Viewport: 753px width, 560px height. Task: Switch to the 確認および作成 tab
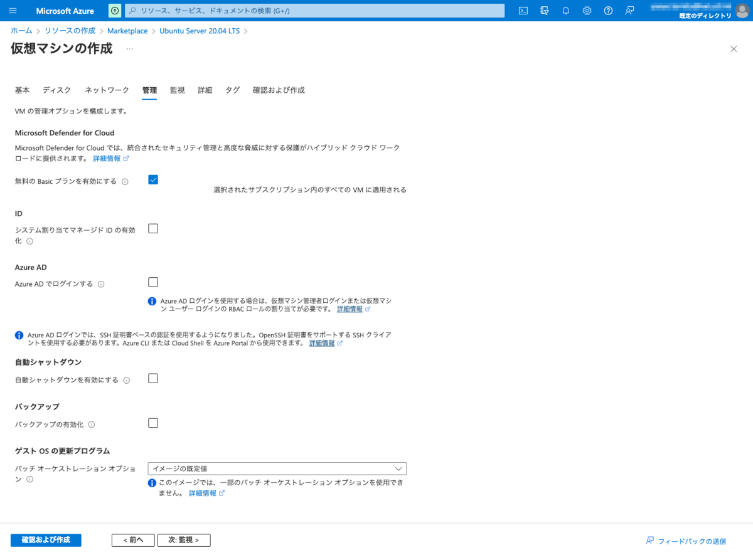[x=279, y=90]
